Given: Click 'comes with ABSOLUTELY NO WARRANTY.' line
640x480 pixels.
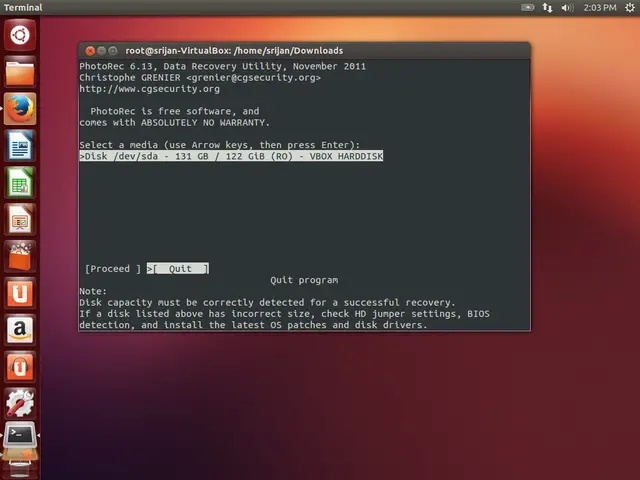Looking at the screenshot, I should tap(174, 122).
